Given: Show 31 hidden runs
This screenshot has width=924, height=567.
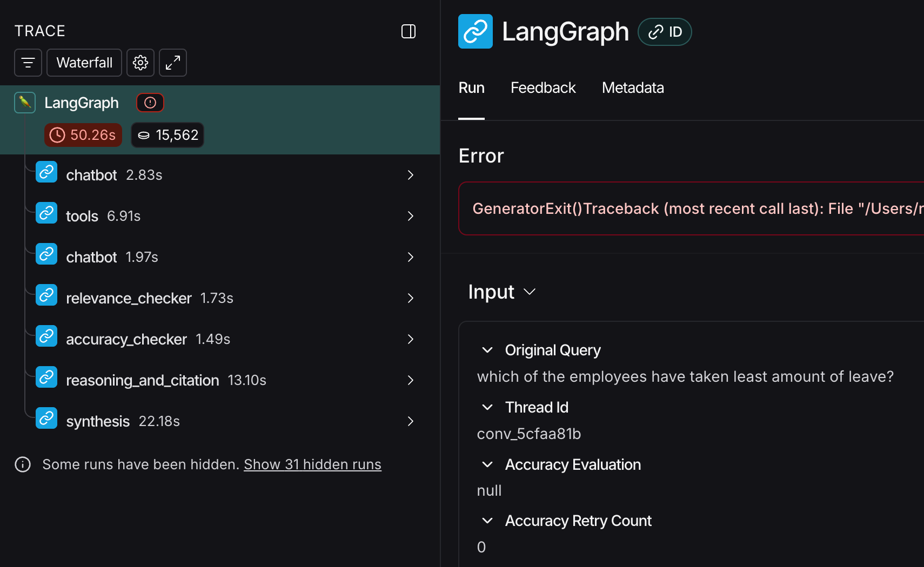Looking at the screenshot, I should pyautogui.click(x=312, y=464).
